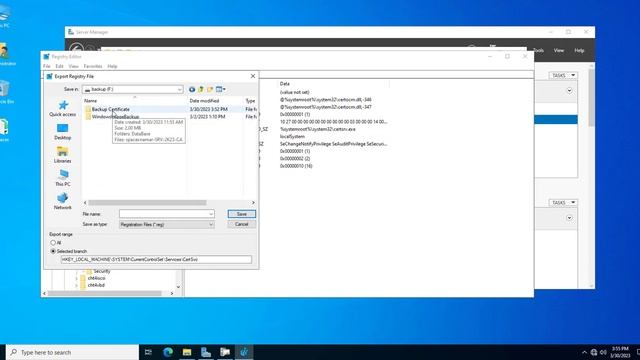Sort files by Name column header
The image size is (640, 360).
click(91, 101)
